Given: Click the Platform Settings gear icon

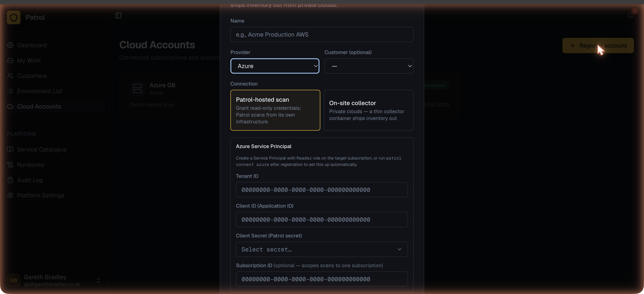Looking at the screenshot, I should click(10, 195).
